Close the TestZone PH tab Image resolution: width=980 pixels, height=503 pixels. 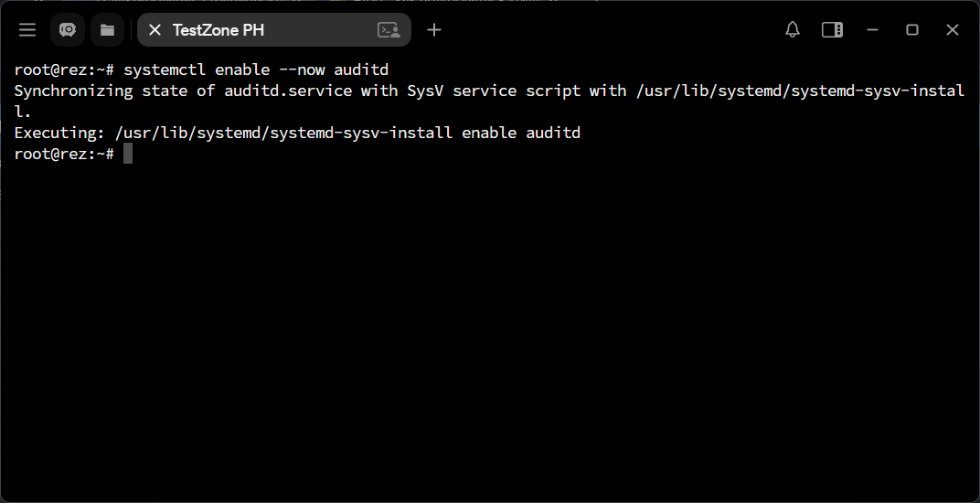[155, 30]
